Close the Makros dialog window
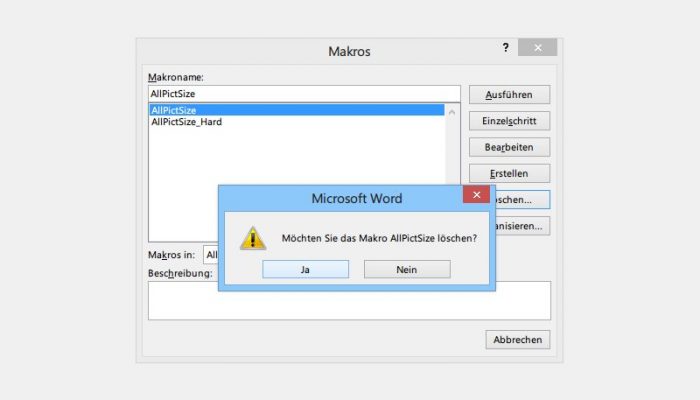This screenshot has width=700, height=400. pyautogui.click(x=538, y=47)
